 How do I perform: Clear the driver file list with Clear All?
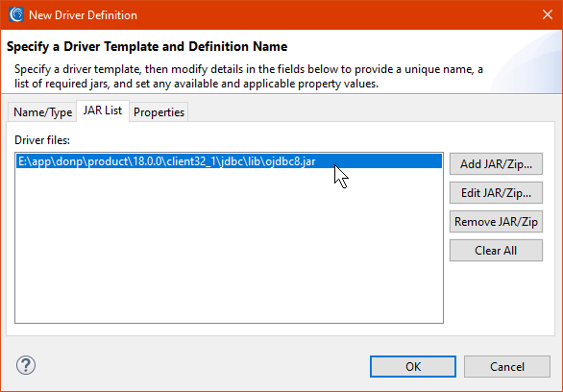click(496, 250)
